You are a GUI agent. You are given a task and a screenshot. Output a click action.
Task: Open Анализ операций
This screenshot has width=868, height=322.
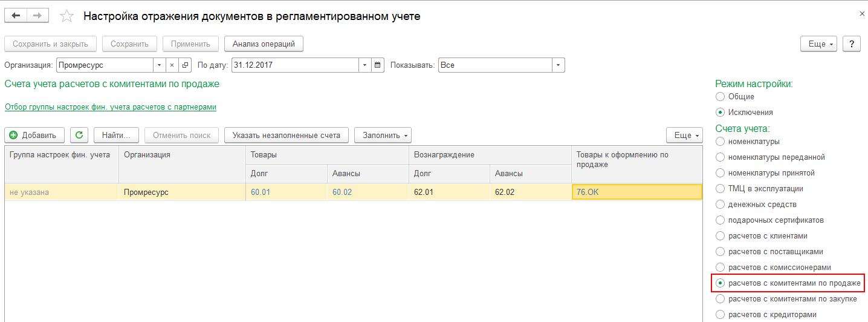click(264, 44)
